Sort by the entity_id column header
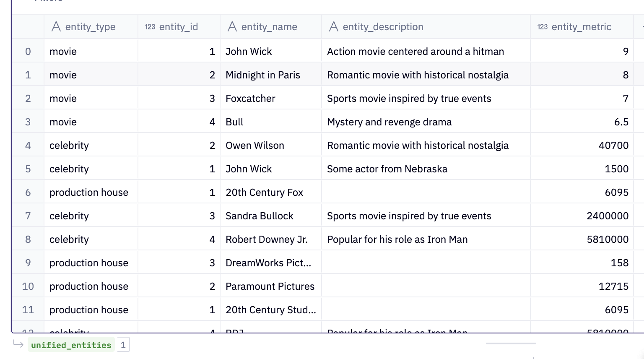644x359 pixels. pos(179,27)
